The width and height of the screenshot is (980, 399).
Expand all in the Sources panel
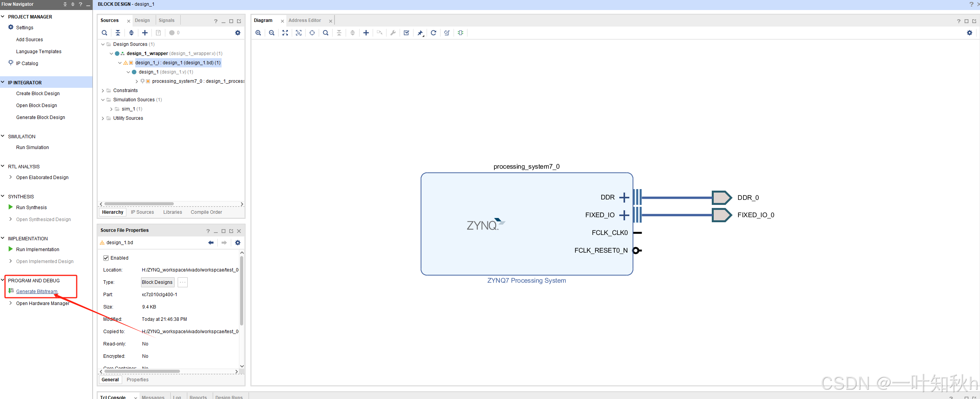click(131, 33)
